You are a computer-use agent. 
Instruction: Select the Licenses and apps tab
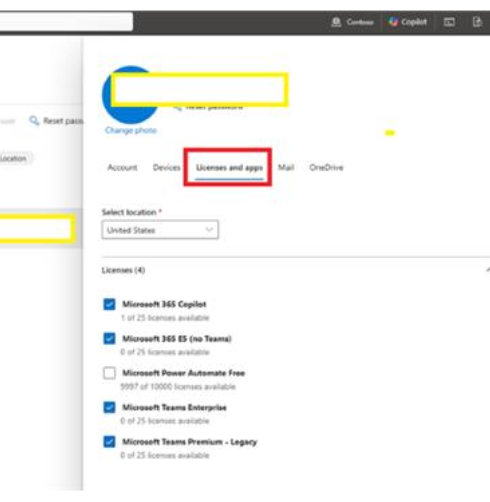click(229, 168)
